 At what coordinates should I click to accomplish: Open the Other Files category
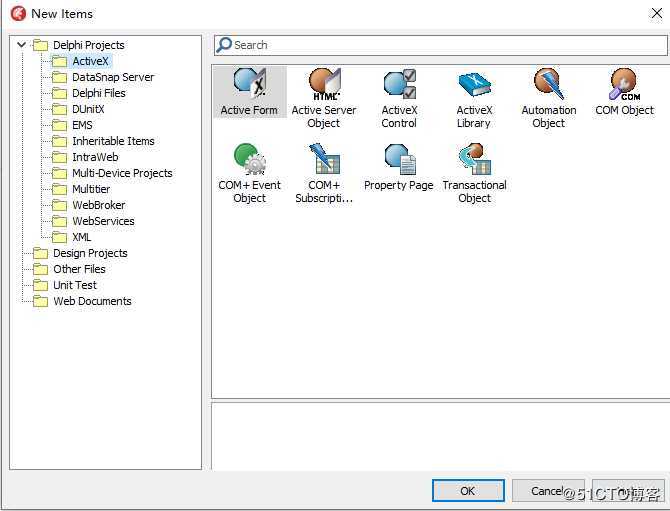(79, 269)
